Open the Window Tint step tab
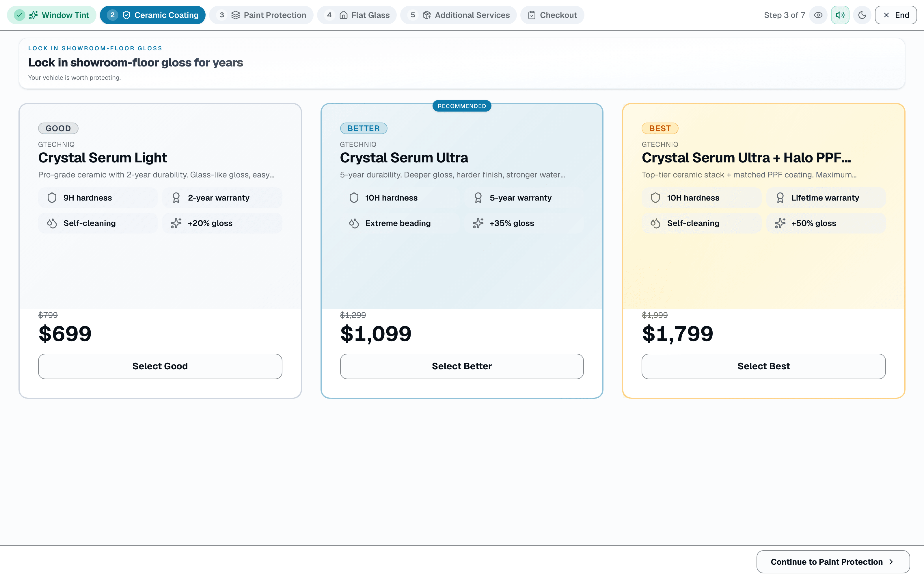Screen dimensions: 924x578 [x=52, y=15]
